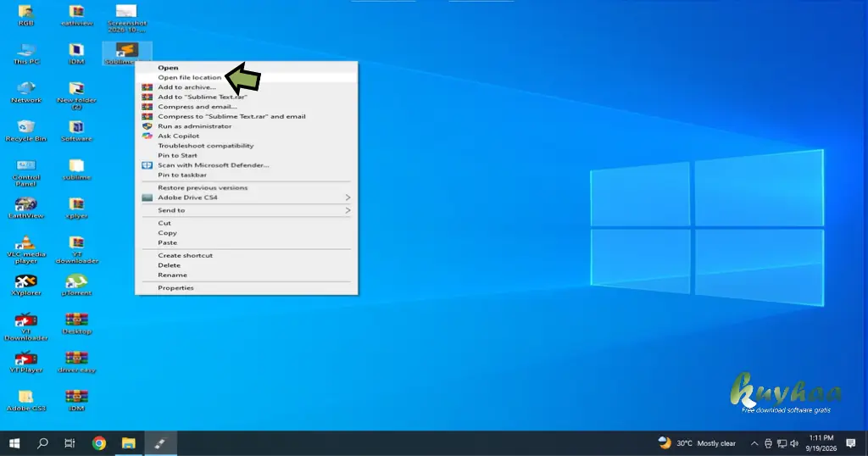This screenshot has width=868, height=456.
Task: Expand the Send to submenu
Action: 247,210
